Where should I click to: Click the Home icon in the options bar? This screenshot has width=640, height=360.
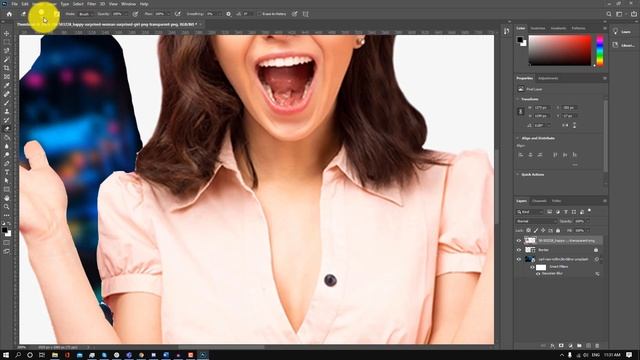pyautogui.click(x=9, y=14)
